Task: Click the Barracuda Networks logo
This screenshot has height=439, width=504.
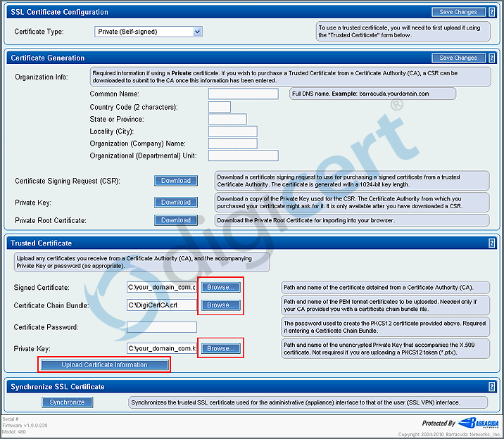Action: pos(477,423)
